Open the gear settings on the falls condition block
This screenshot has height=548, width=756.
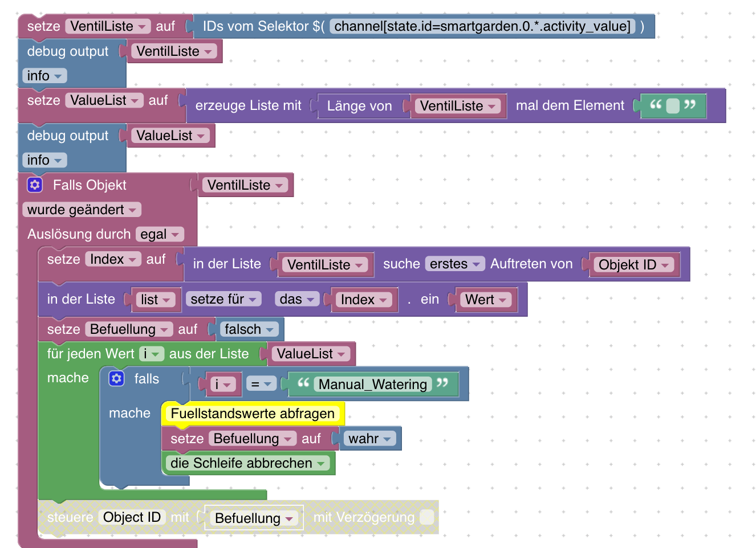tap(116, 378)
